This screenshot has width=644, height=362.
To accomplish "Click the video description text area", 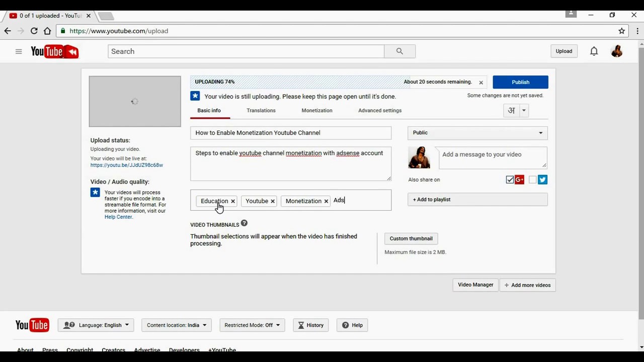I will pyautogui.click(x=291, y=164).
